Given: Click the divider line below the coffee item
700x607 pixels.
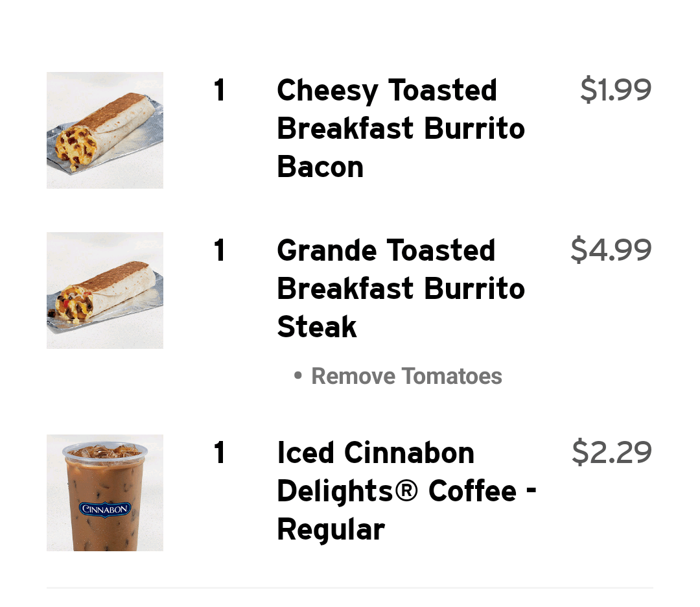Looking at the screenshot, I should 350,588.
